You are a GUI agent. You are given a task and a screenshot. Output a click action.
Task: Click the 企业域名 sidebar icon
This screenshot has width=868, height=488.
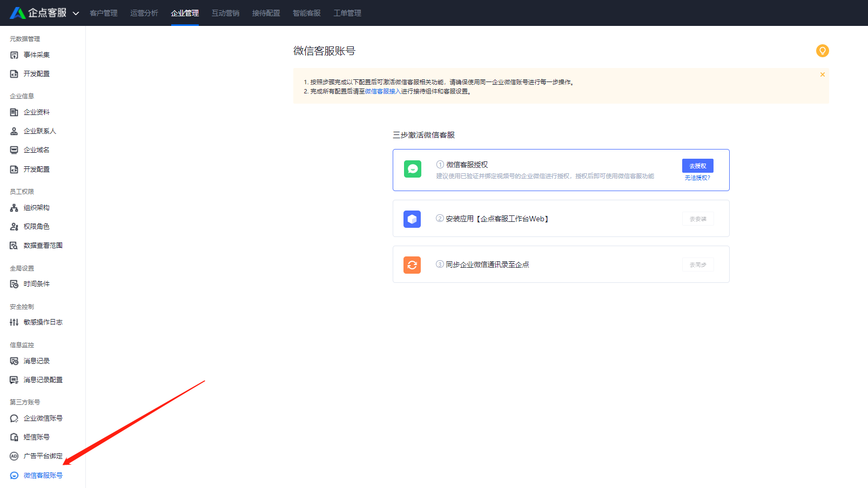(x=14, y=150)
